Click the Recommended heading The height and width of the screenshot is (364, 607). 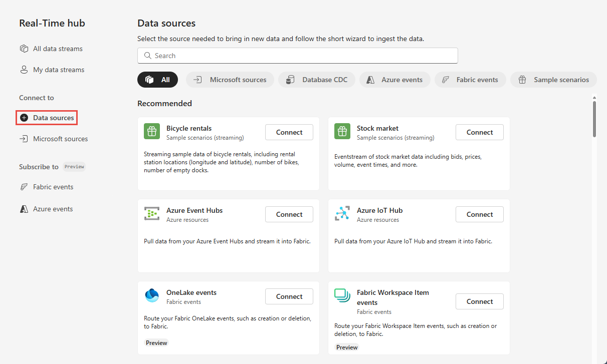click(x=164, y=103)
